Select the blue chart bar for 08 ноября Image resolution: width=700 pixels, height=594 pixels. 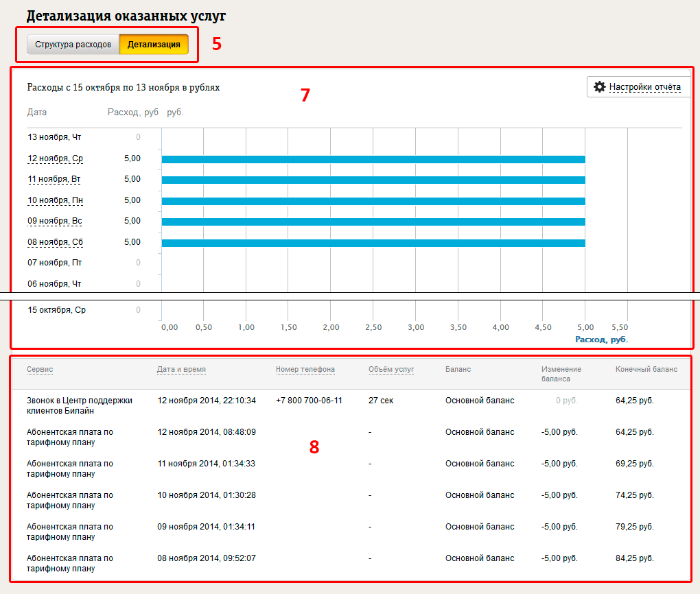[373, 243]
